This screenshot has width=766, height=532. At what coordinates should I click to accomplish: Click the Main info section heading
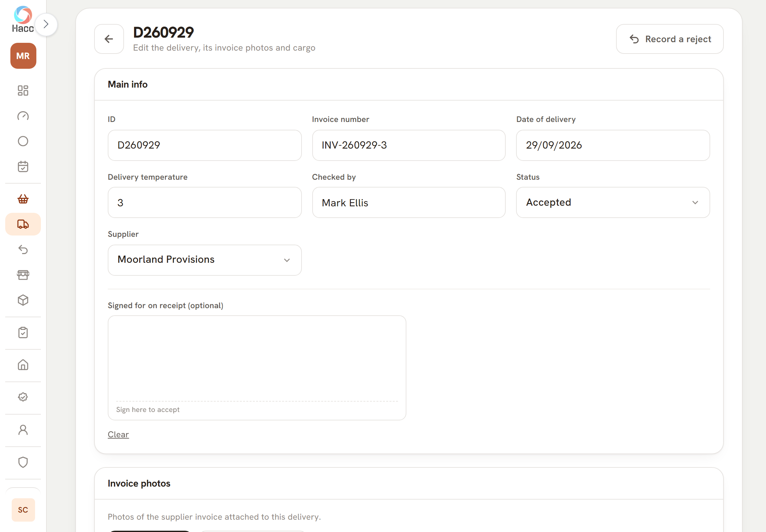click(127, 84)
